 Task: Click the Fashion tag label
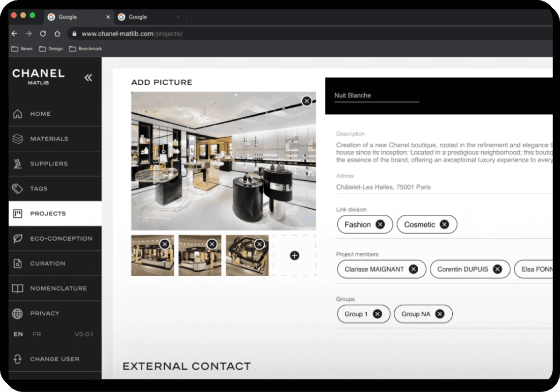358,224
